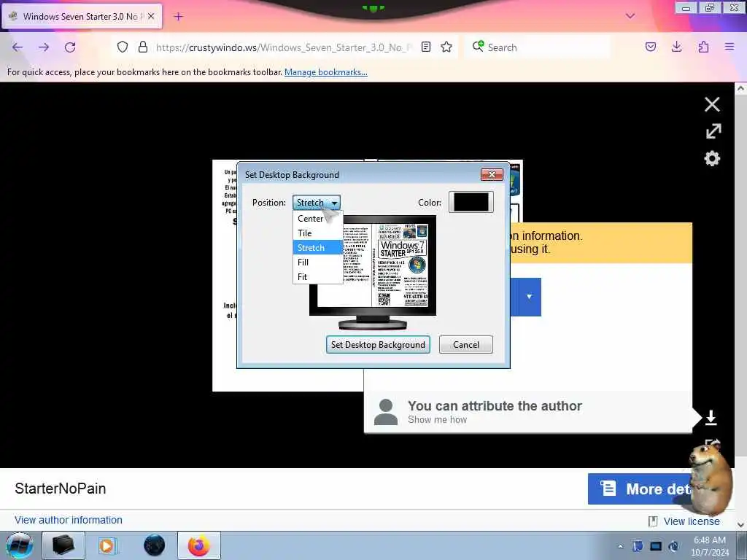Choose Tile in the Position list
This screenshot has height=560, width=747.
(318, 233)
